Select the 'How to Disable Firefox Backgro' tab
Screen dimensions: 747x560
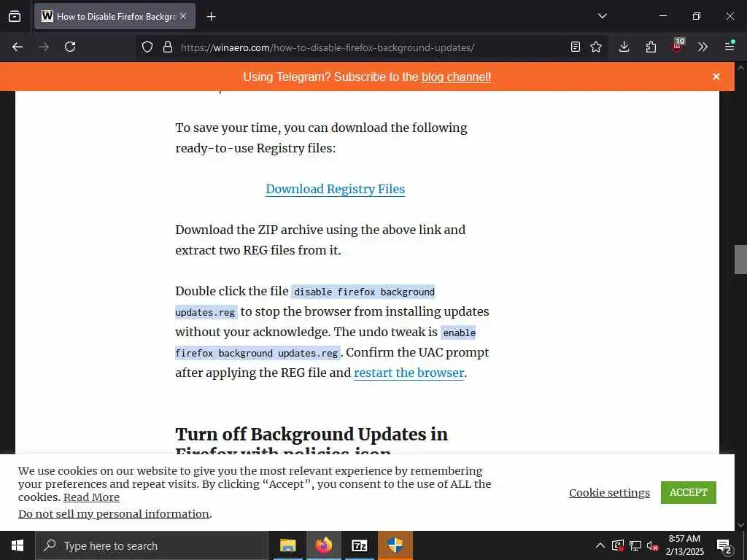pyautogui.click(x=115, y=16)
